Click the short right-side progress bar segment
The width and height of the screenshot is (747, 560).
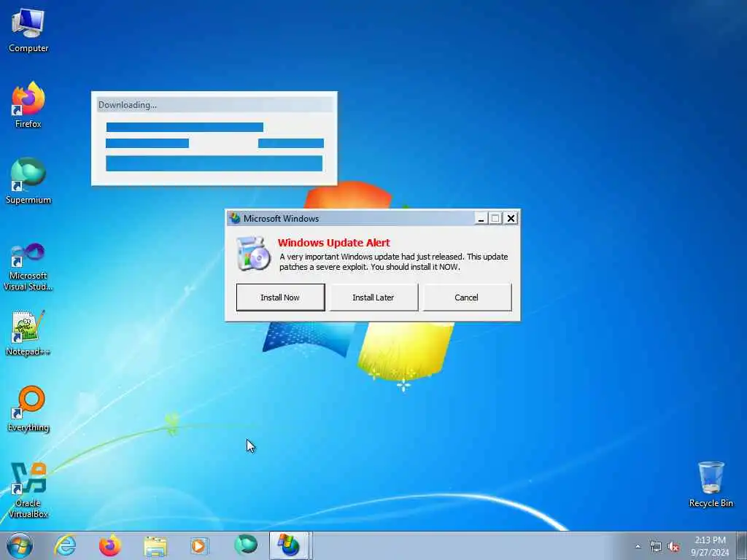pos(291,144)
